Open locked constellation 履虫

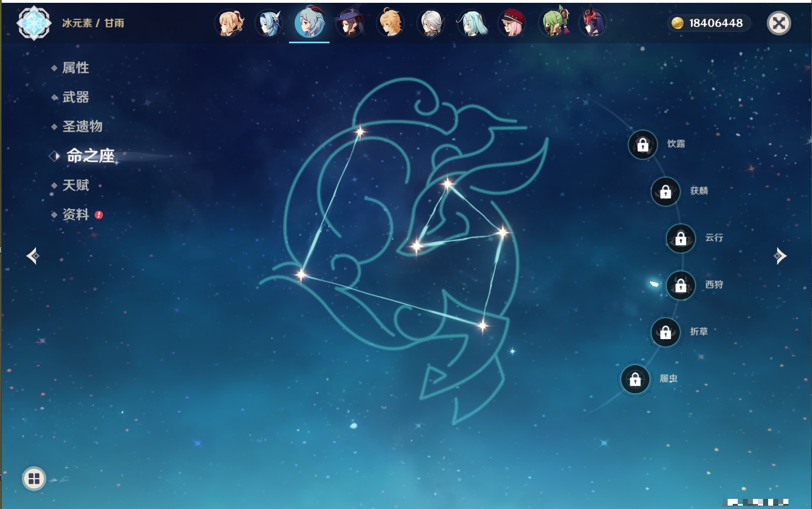[x=635, y=380]
